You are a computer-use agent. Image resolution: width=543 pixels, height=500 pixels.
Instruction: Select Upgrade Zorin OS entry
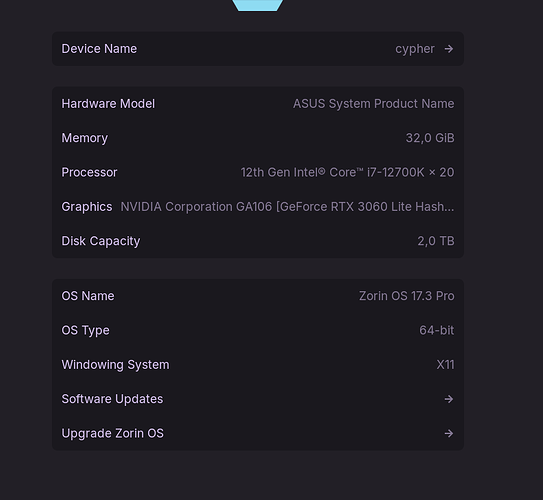coord(258,434)
